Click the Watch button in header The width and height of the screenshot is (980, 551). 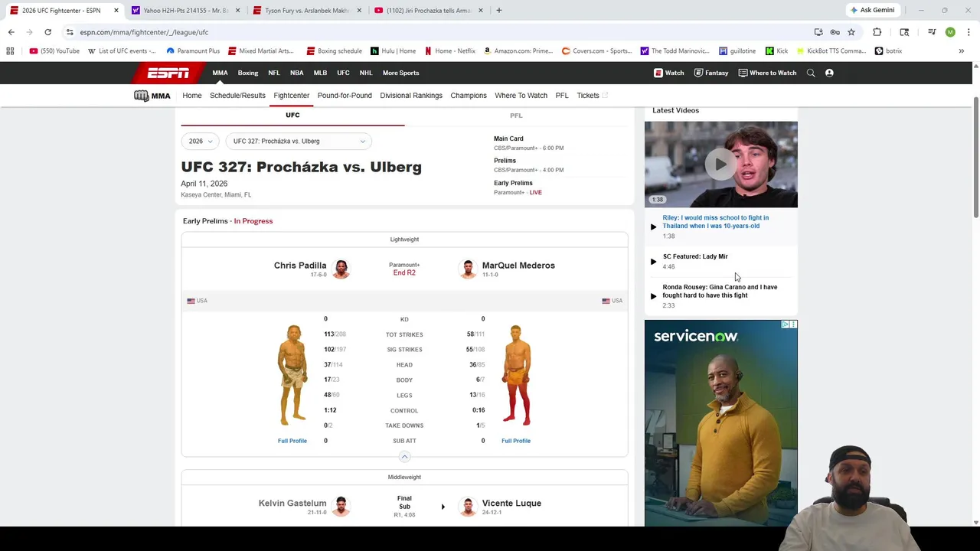click(669, 73)
